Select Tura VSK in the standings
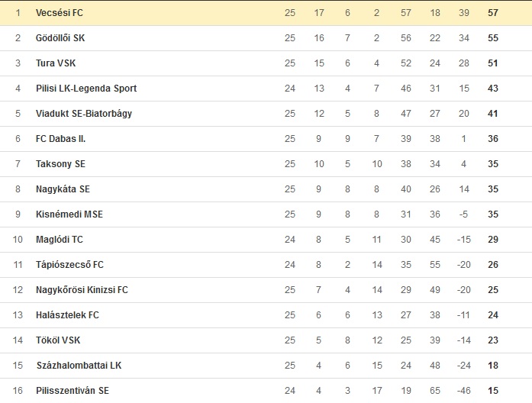The height and width of the screenshot is (403, 532). (56, 63)
